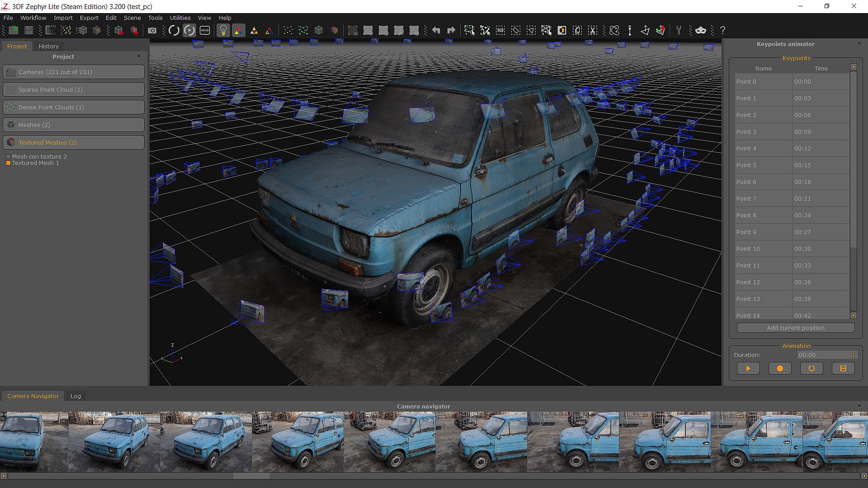The image size is (868, 488).
Task: Toggle visibility of Textured Mesh 1
Action: click(x=8, y=163)
